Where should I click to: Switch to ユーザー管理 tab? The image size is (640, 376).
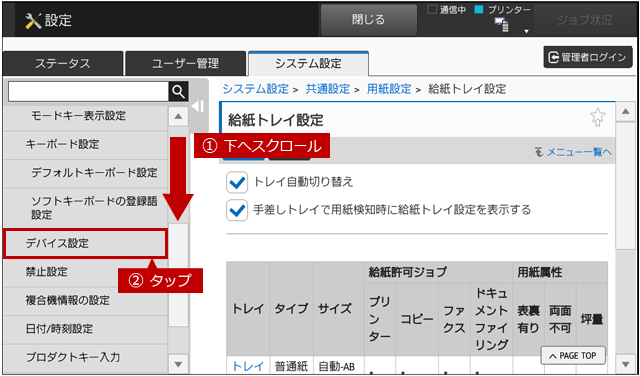pos(185,64)
